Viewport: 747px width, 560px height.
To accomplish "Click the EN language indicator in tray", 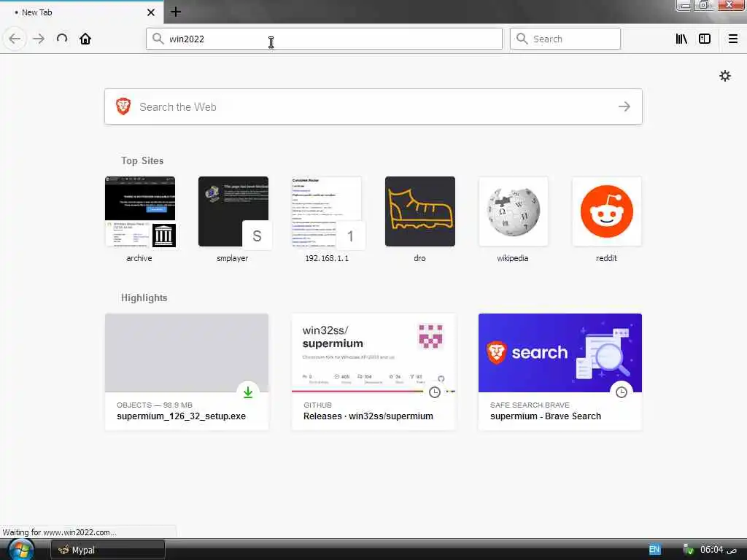I will tap(654, 550).
